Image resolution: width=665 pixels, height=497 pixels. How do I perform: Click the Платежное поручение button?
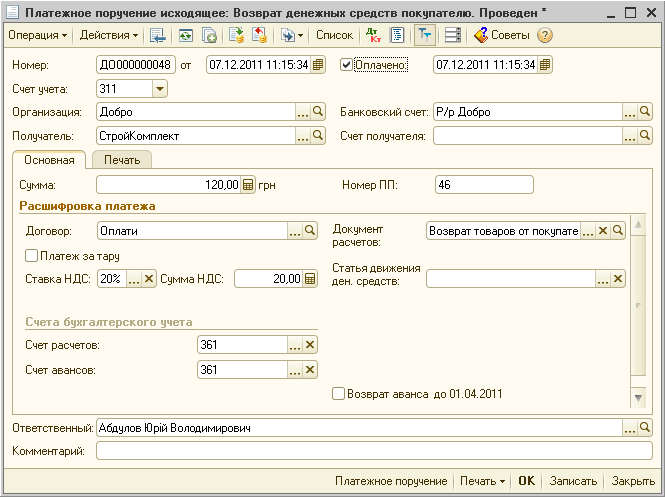pos(391,481)
